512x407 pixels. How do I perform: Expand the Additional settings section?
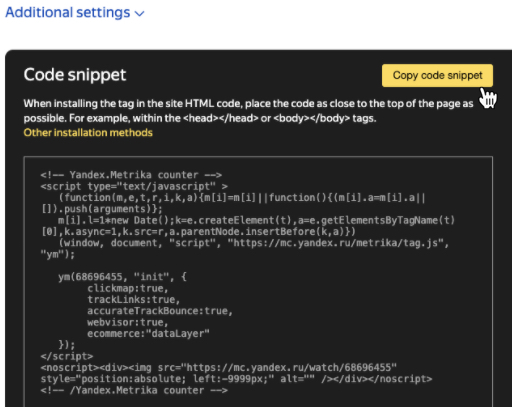pyautogui.click(x=75, y=13)
